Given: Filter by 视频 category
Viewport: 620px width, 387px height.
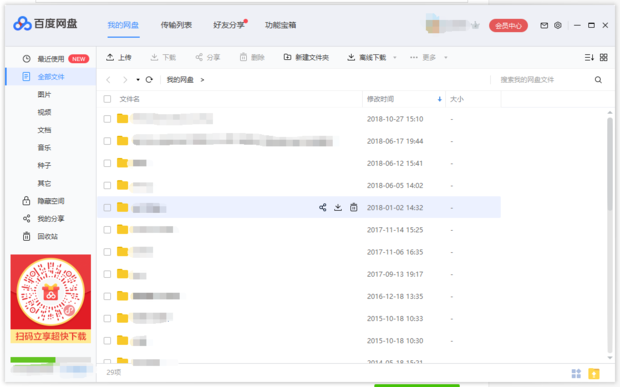Looking at the screenshot, I should point(44,112).
